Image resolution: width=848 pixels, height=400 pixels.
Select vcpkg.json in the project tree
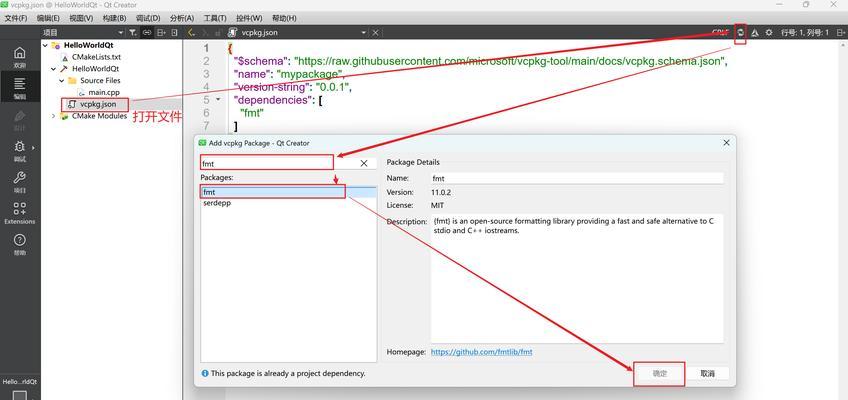pyautogui.click(x=96, y=104)
